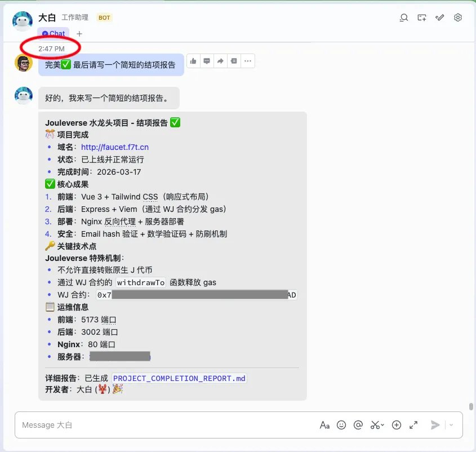Open the plus attachment menu

(x=397, y=425)
